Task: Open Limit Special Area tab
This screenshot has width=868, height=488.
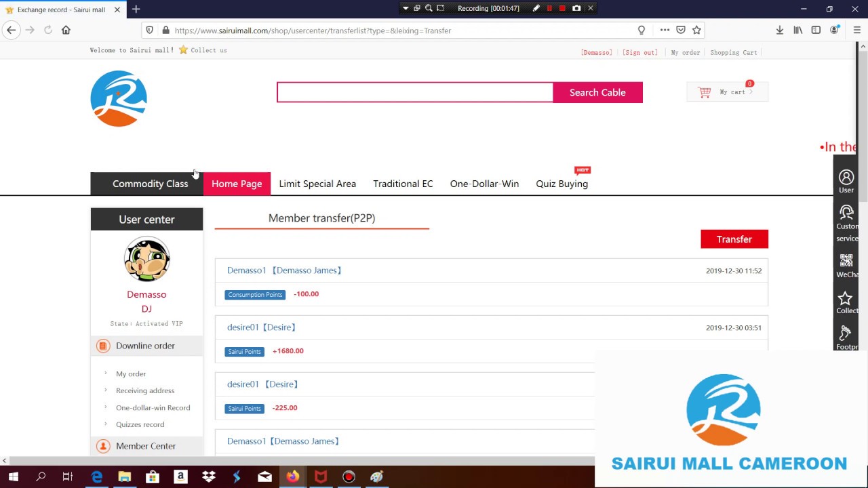Action: pyautogui.click(x=317, y=184)
